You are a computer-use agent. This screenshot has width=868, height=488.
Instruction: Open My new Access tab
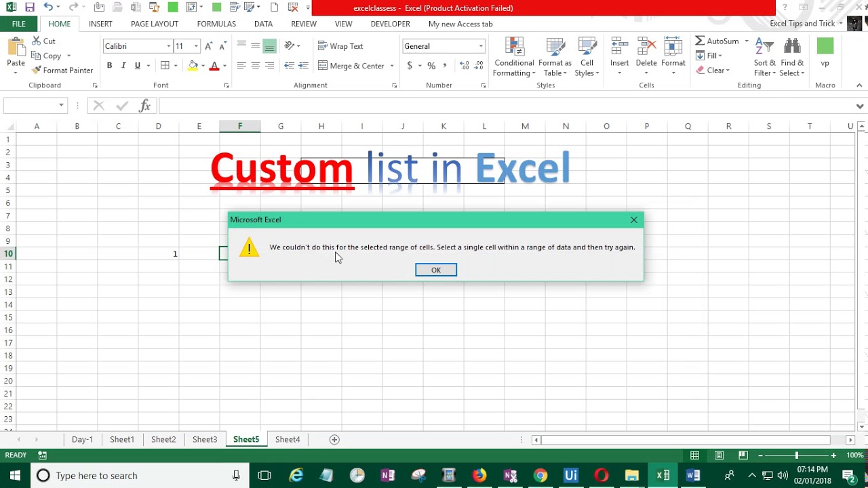(460, 24)
